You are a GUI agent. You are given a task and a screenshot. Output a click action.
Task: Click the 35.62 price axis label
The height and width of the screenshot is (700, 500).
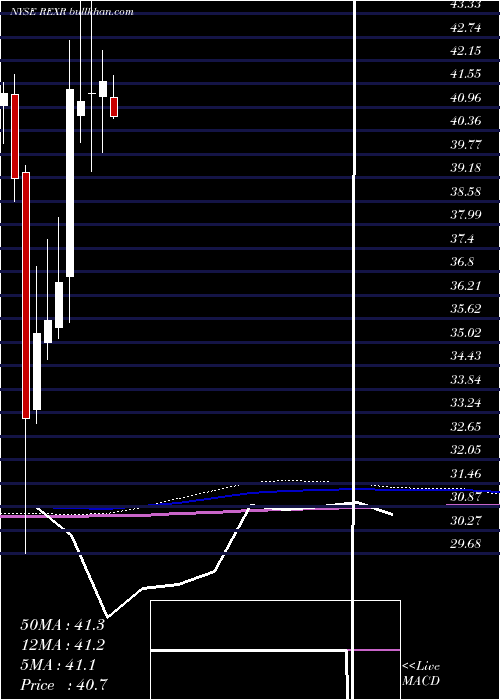pyautogui.click(x=466, y=308)
